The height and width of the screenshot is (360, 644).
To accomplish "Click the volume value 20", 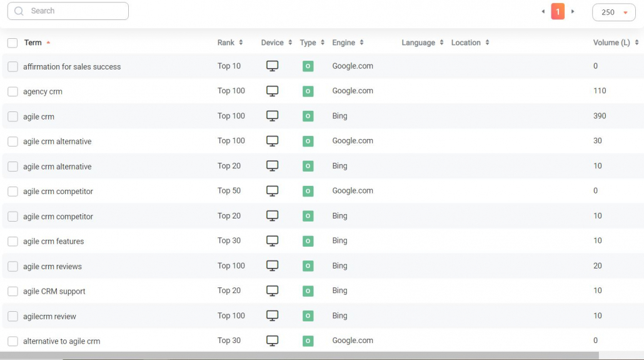I will coord(598,266).
